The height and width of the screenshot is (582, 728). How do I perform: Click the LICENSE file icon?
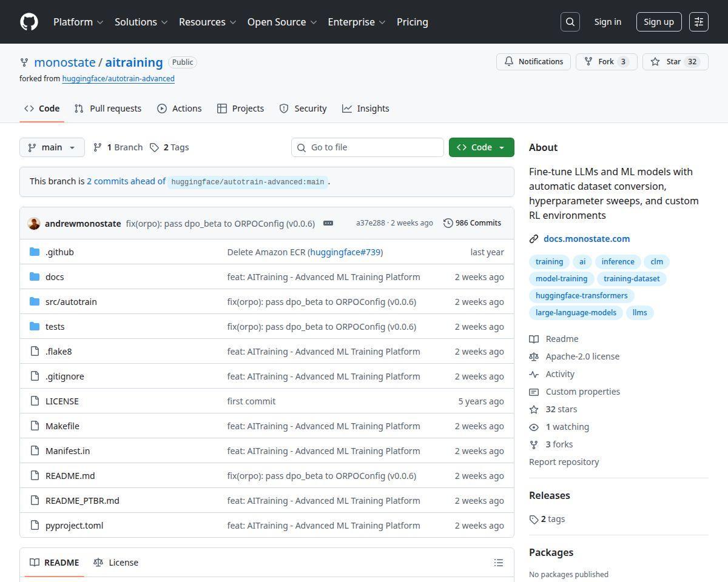(x=35, y=401)
